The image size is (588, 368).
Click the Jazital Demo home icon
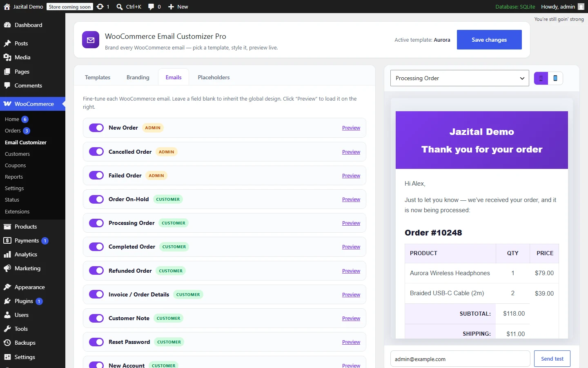7,7
